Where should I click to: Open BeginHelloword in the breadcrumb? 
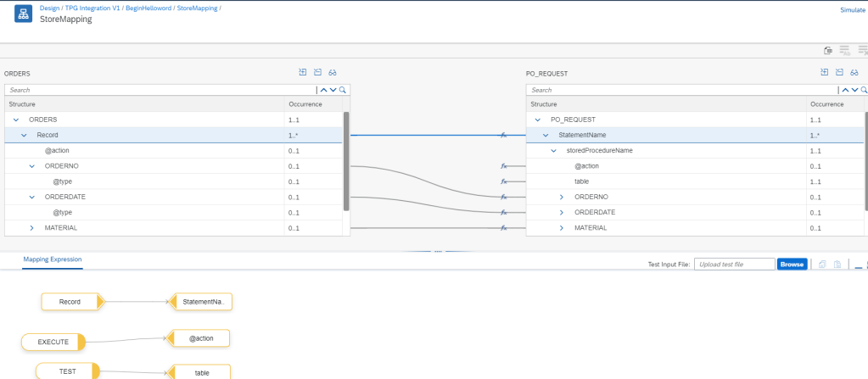tap(149, 8)
